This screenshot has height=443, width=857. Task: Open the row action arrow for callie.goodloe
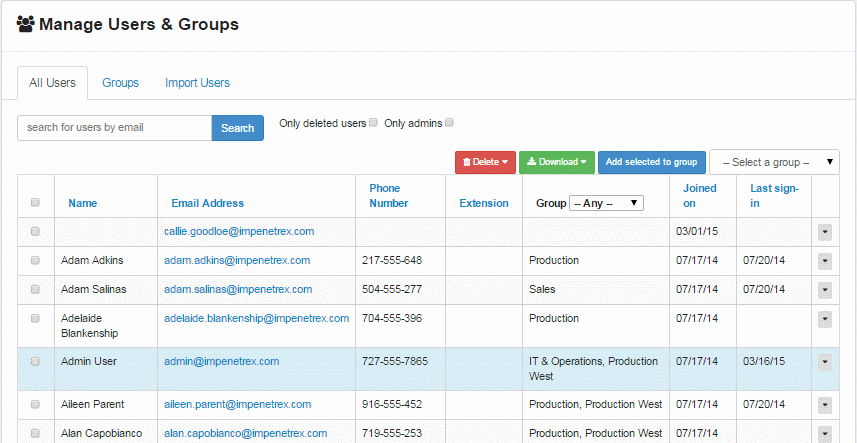(x=825, y=233)
